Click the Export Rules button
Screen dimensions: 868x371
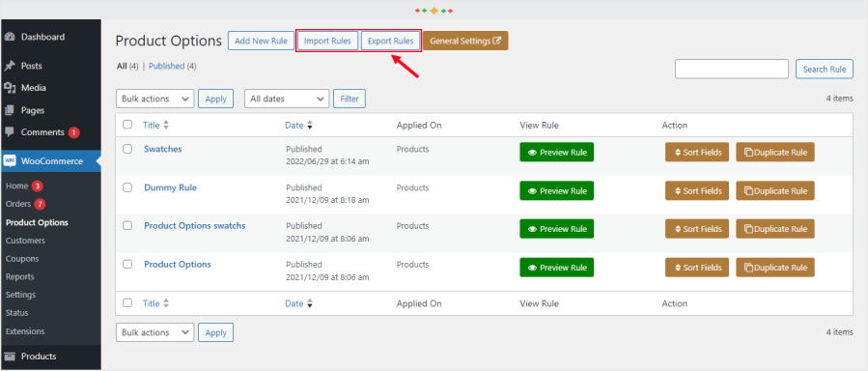[391, 41]
